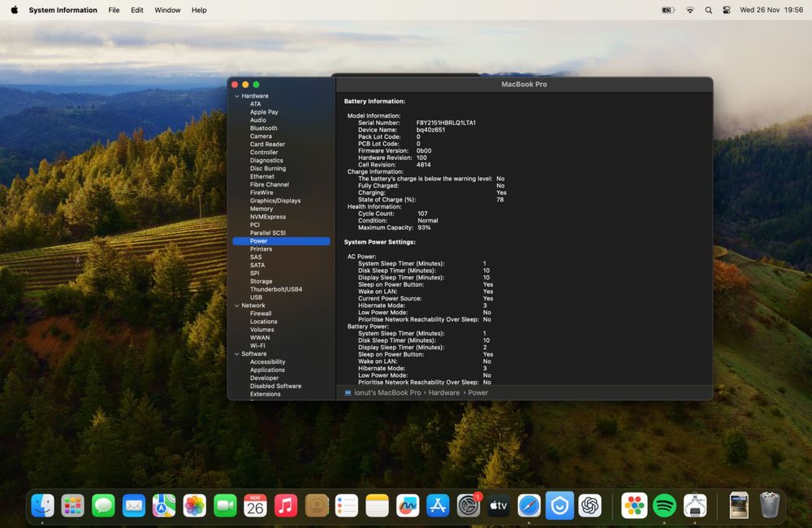Select Wi-Fi under Network
This screenshot has height=528, width=812.
(x=257, y=345)
